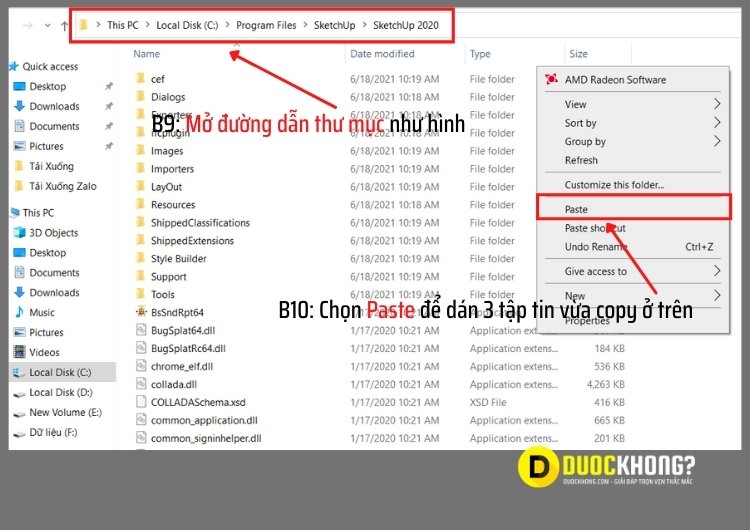This screenshot has width=750, height=530.
Task: Select the Local Disk (D:) drive icon
Action: [x=20, y=393]
